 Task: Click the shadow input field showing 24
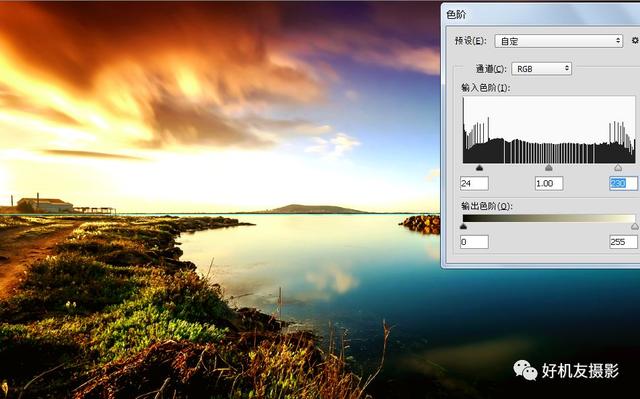(474, 184)
